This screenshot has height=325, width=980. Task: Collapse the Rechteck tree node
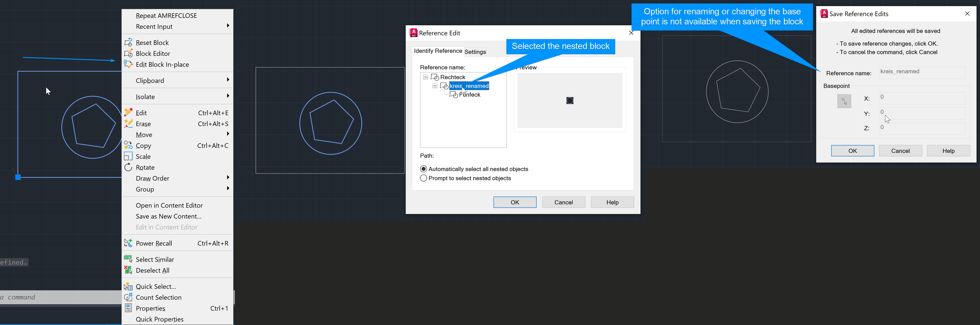point(425,77)
